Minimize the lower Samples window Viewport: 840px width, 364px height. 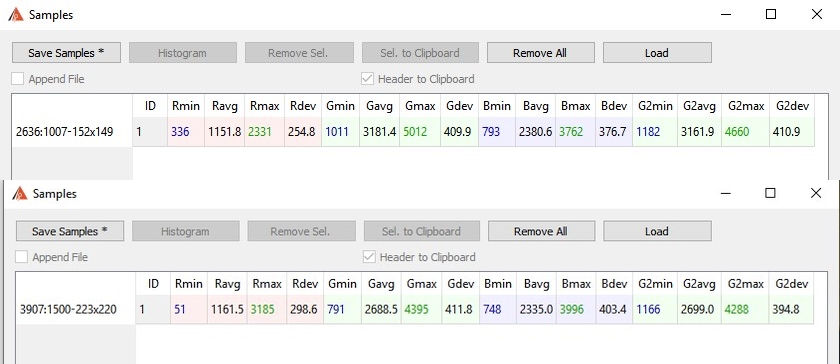coord(725,194)
